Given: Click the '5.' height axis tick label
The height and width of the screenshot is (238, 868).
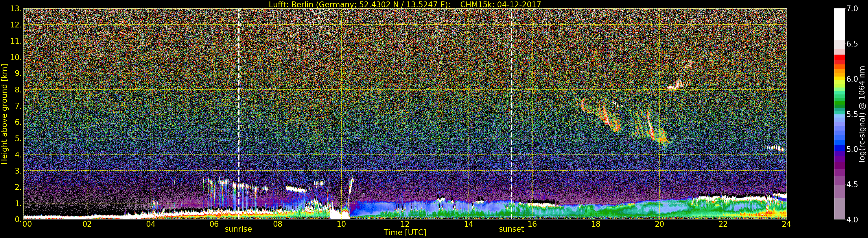Looking at the screenshot, I should 18,138.
